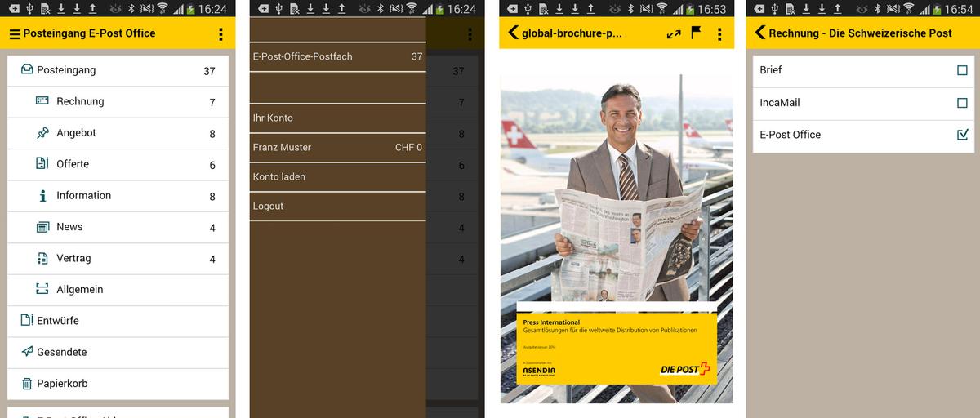Click the 16:54 clock in last status bar

[x=959, y=9]
